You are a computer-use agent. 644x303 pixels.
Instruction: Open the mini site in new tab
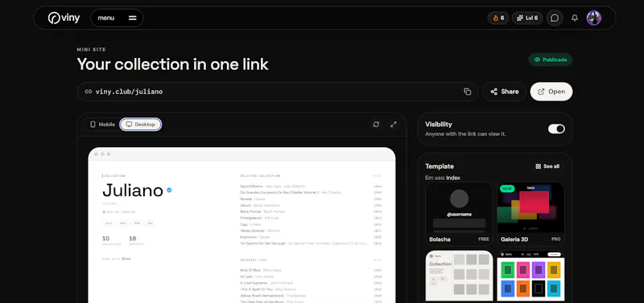pyautogui.click(x=551, y=92)
